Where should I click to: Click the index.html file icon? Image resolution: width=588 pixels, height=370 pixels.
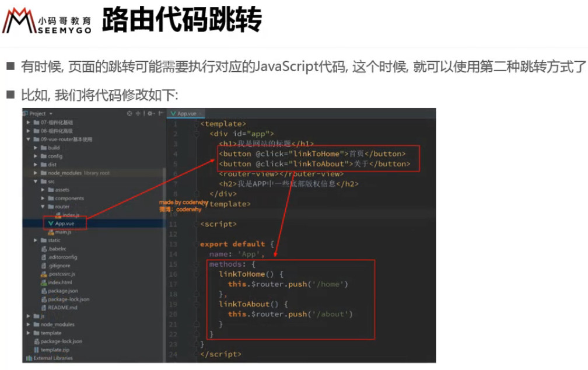tap(44, 282)
